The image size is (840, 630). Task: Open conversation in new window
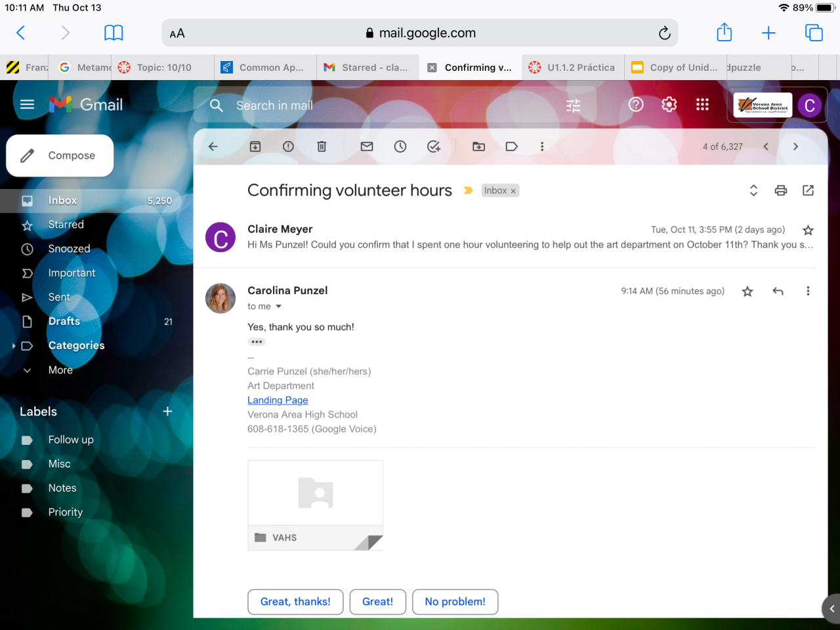[x=808, y=190]
